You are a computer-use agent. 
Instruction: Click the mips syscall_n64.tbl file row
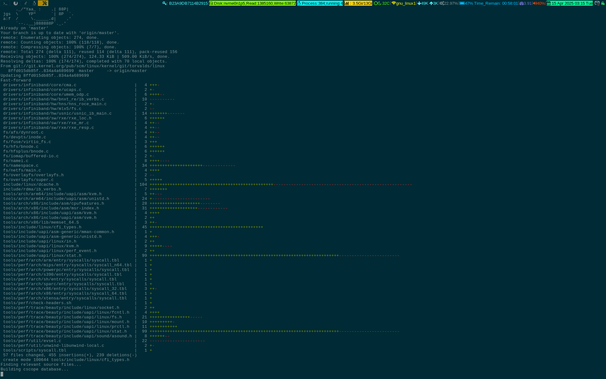78,265
